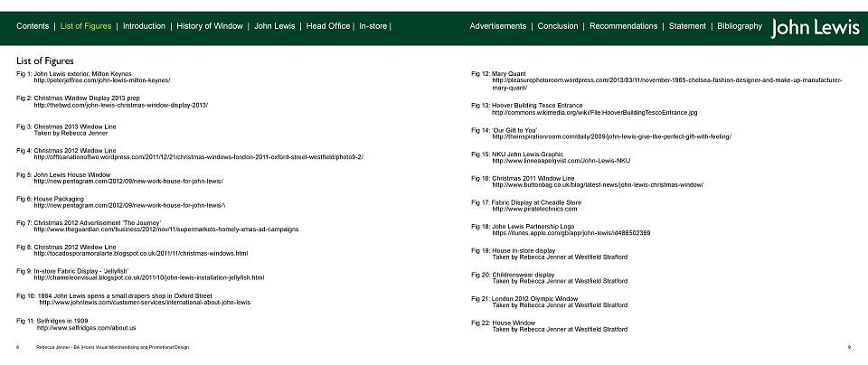The height and width of the screenshot is (365, 868).
Task: Select Fig 7 'The Journey' advertisement caption
Action: [x=89, y=223]
